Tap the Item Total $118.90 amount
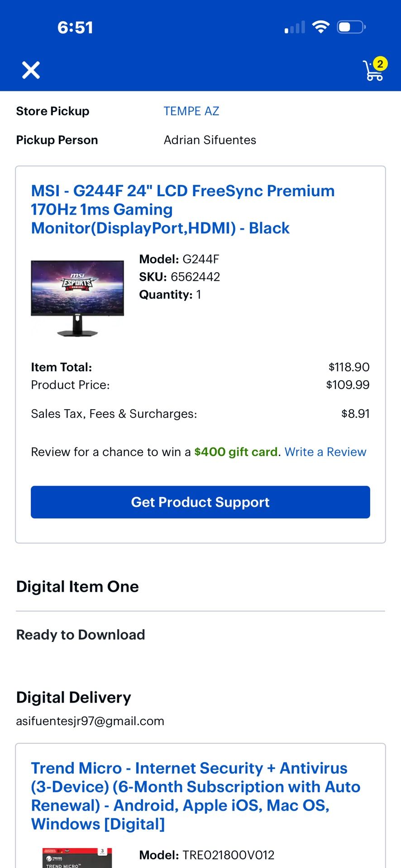 tap(349, 367)
